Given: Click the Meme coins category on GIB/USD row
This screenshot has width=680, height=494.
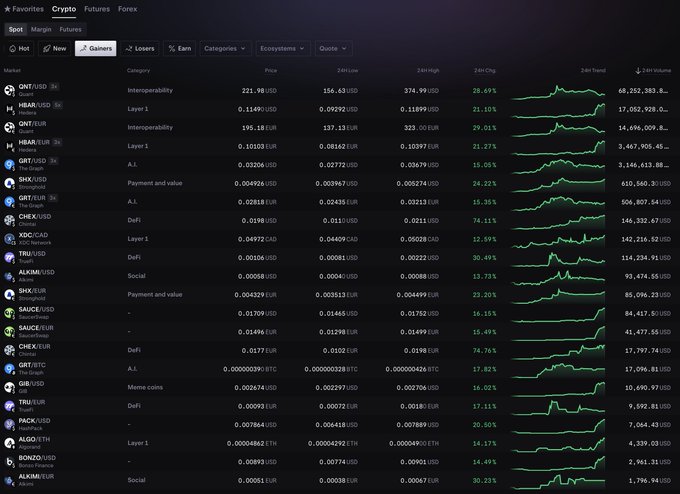Looking at the screenshot, I should (145, 387).
